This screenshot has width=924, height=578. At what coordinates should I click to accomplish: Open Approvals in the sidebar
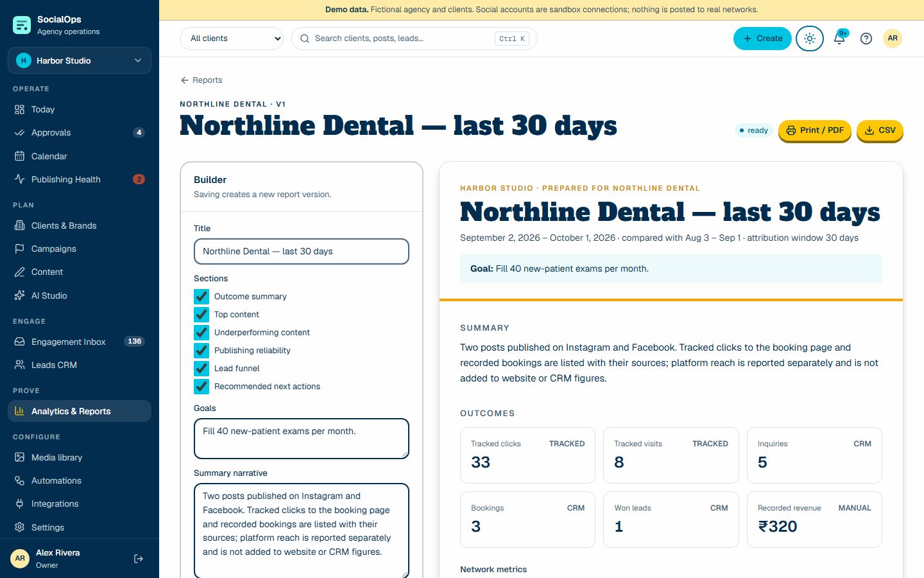[80, 133]
